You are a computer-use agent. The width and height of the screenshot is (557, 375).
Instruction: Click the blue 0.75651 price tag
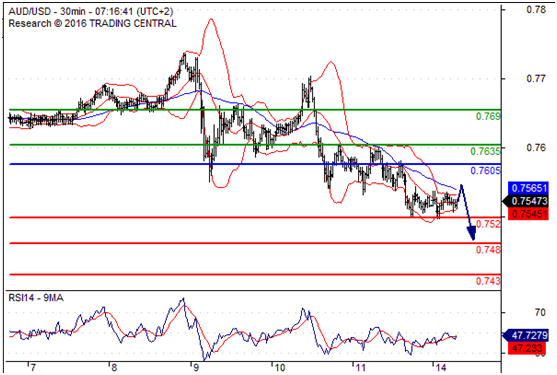click(528, 188)
